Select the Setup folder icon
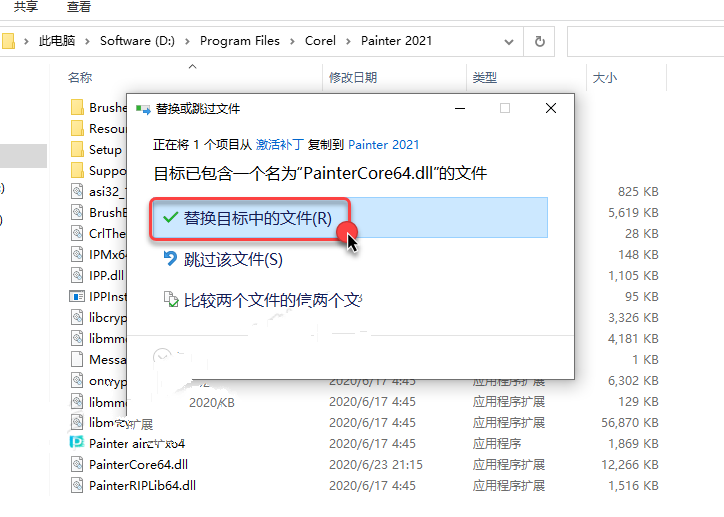The height and width of the screenshot is (517, 724). [x=78, y=150]
